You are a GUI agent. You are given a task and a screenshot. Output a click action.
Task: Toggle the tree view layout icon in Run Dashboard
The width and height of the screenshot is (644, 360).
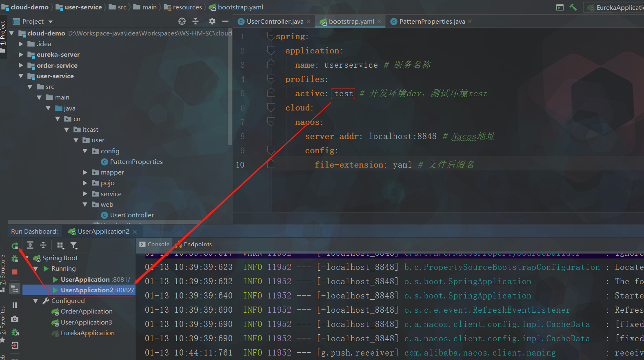click(15, 289)
